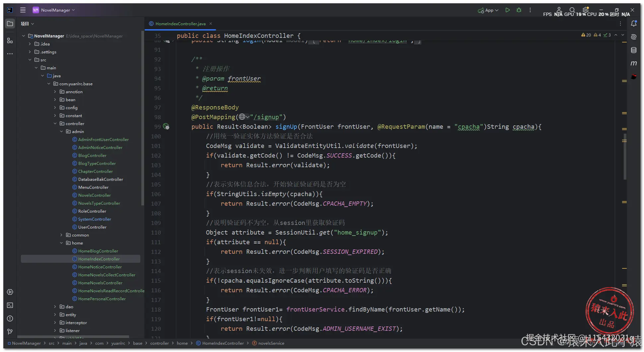The width and height of the screenshot is (644, 352).
Task: Click the gutter icon on line 99
Action: 167,127
